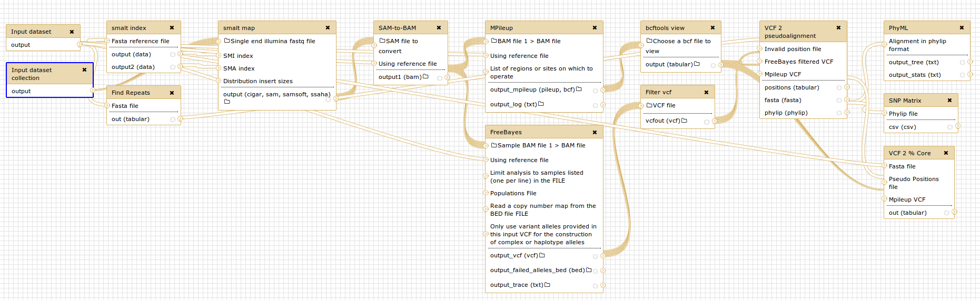Click PhyML Alignment in phylip format input terminal

point(884,45)
